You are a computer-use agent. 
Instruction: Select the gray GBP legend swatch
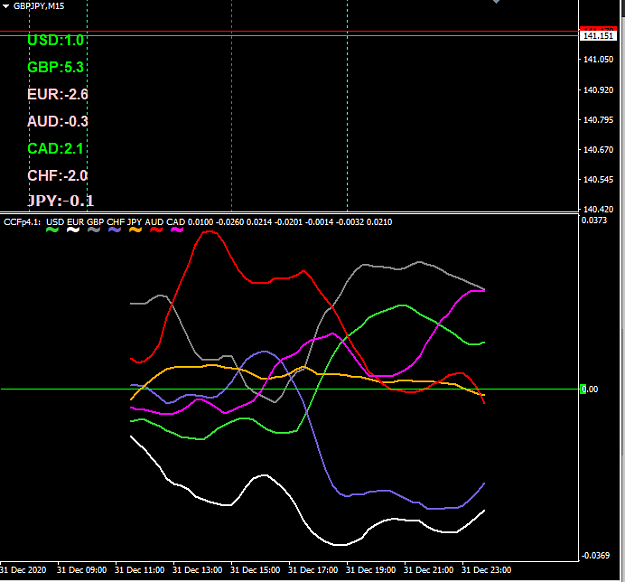pyautogui.click(x=94, y=230)
